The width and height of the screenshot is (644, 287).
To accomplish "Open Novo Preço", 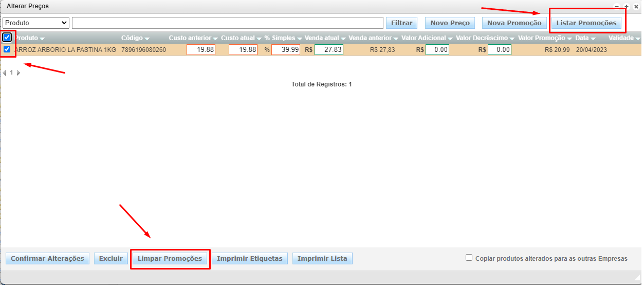I will coord(450,23).
